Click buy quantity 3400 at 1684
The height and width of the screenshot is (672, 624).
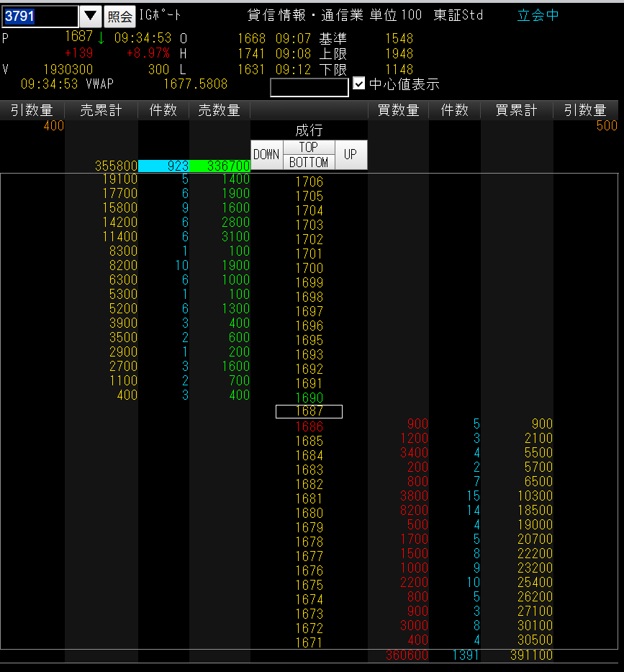coord(414,452)
